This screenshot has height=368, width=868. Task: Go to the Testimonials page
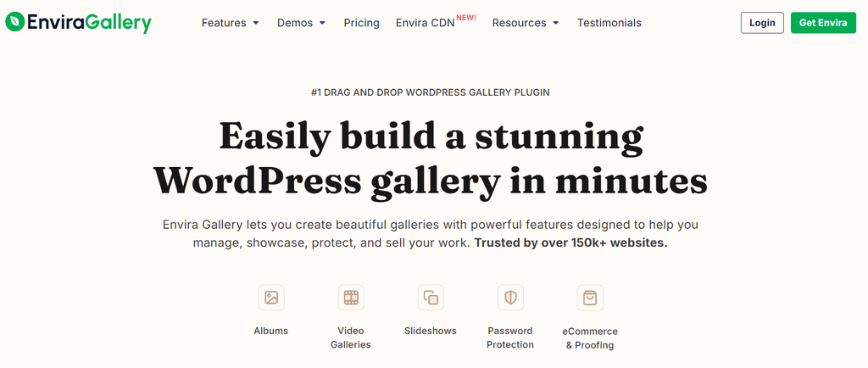(609, 23)
